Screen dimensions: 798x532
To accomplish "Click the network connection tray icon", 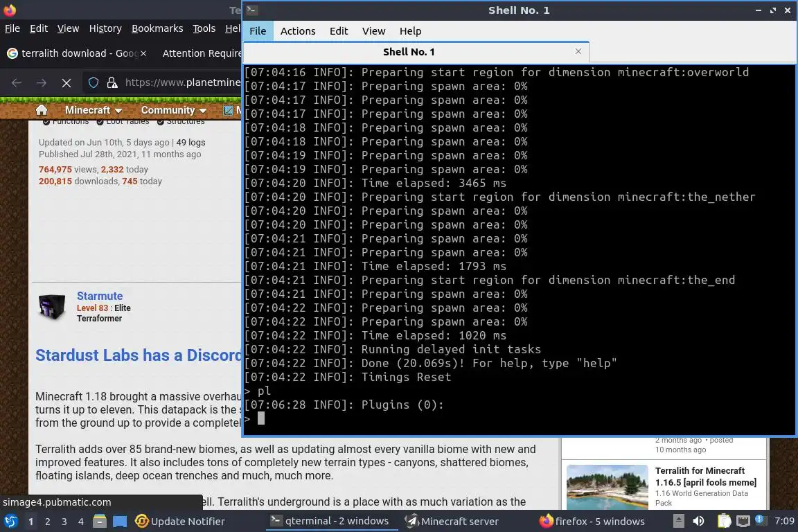I will (x=743, y=521).
